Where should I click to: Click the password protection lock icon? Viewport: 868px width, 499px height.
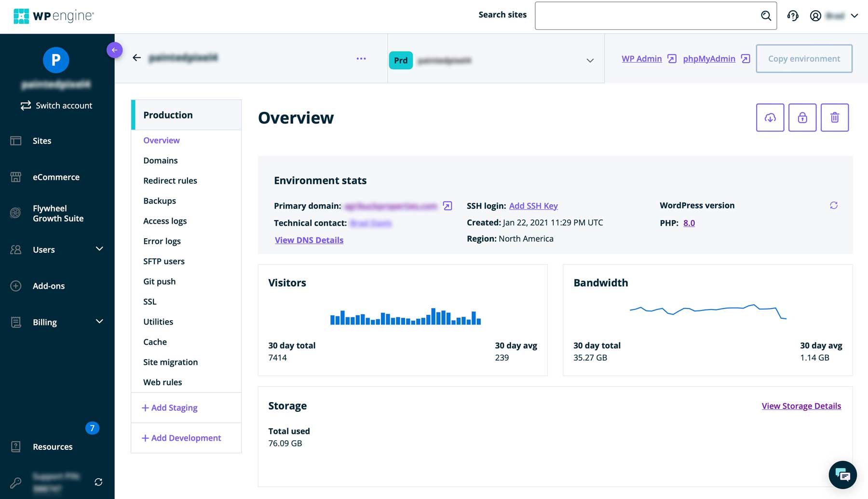(802, 117)
